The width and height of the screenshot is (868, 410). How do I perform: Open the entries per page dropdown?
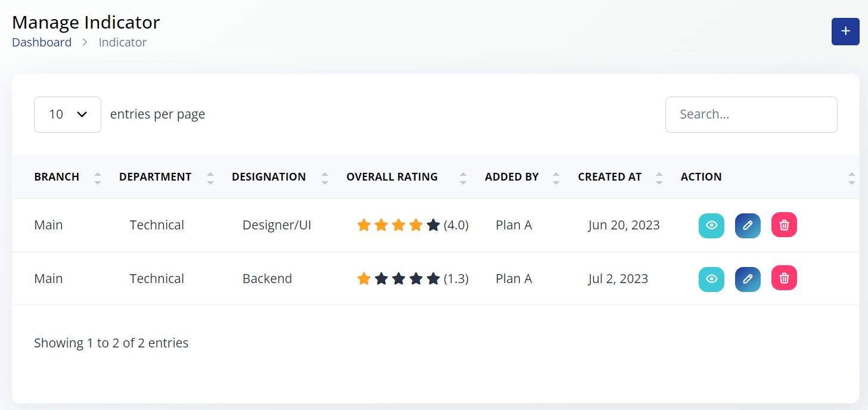(67, 114)
